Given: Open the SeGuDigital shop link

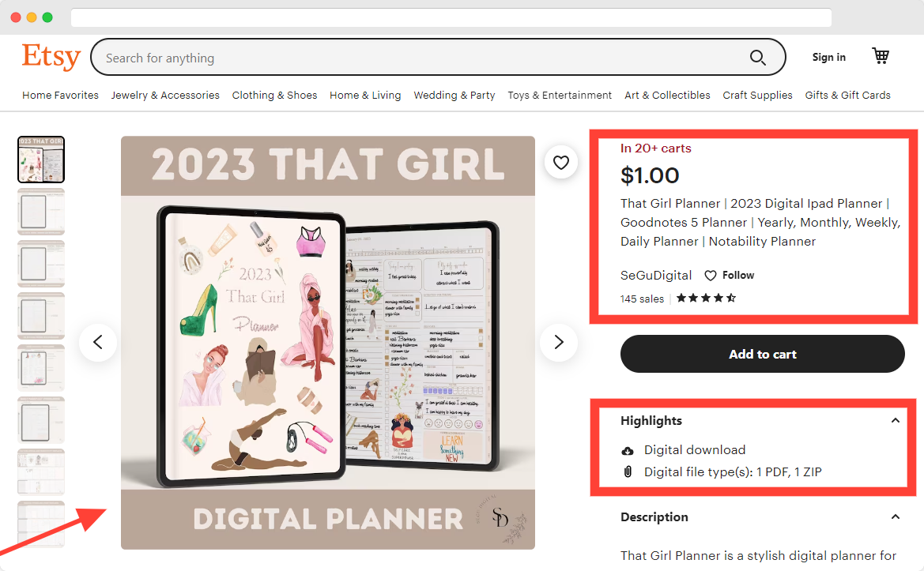Looking at the screenshot, I should tap(656, 276).
